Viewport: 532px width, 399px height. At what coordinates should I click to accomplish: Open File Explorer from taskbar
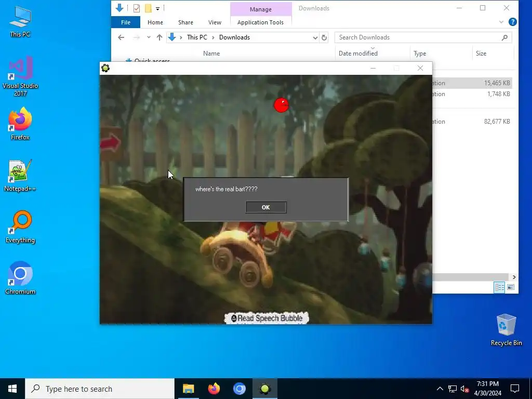coord(188,389)
